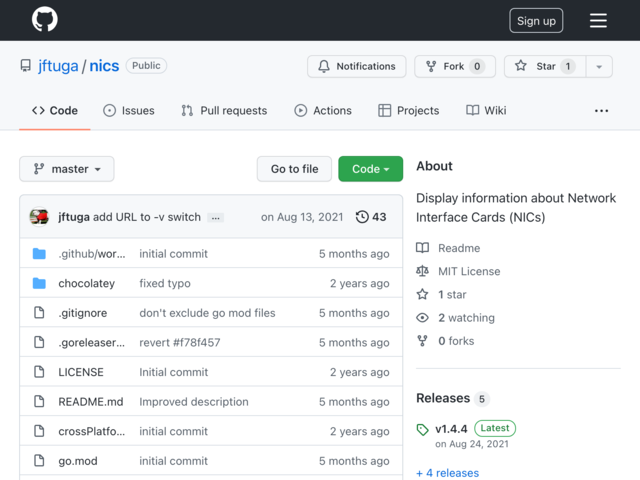This screenshot has height=480, width=640.
Task: Click the '+ 4 releases' link
Action: click(447, 473)
